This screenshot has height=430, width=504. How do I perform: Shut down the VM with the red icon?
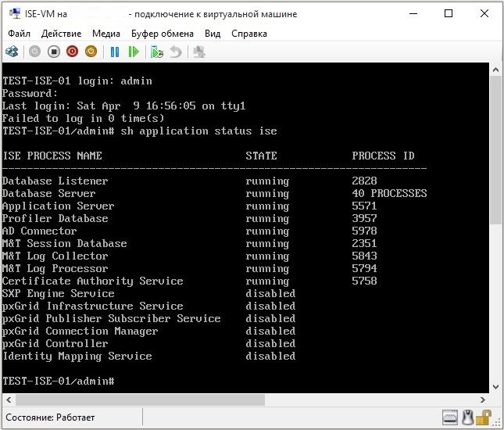(x=73, y=52)
